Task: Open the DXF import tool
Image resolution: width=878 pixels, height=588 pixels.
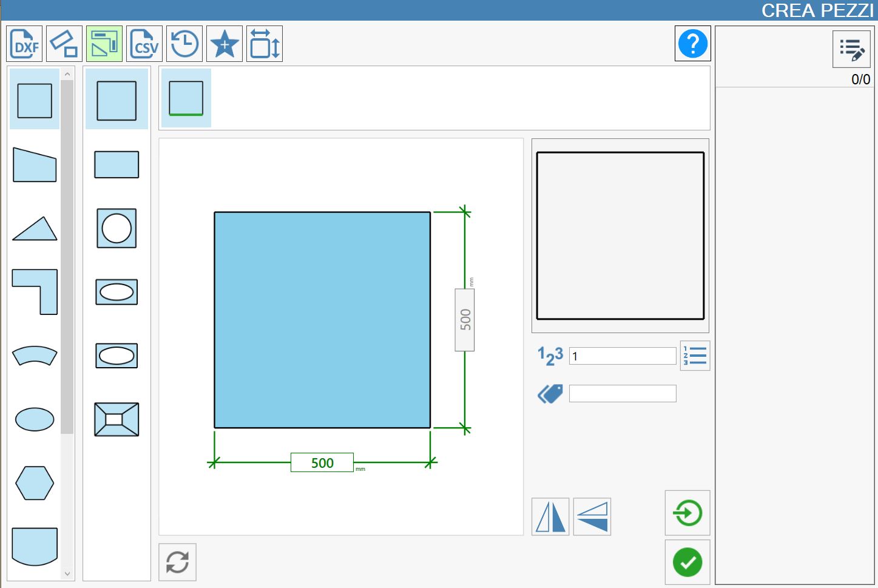Action: (x=24, y=44)
